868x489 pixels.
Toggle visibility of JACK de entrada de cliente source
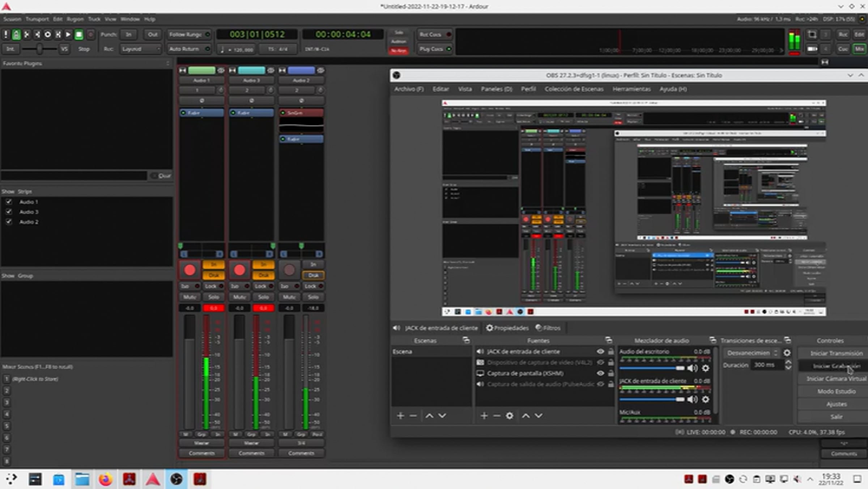click(x=600, y=351)
